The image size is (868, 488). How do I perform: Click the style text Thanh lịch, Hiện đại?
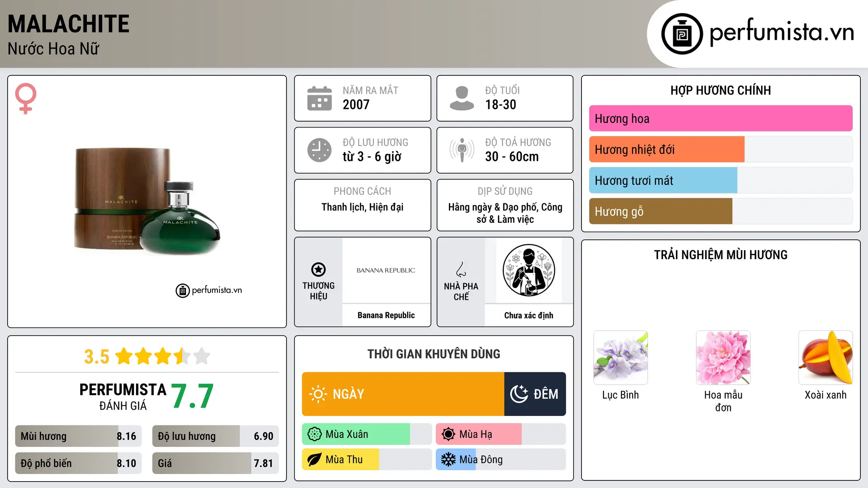[362, 207]
